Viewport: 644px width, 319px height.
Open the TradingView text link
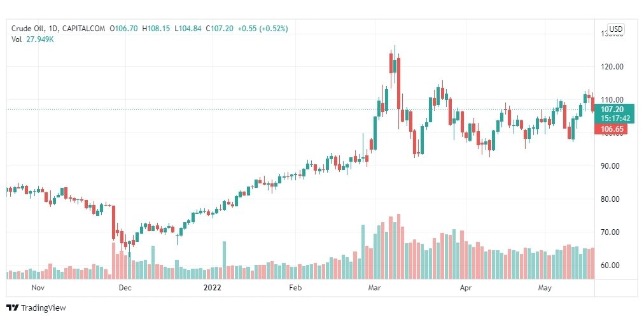pos(43,308)
